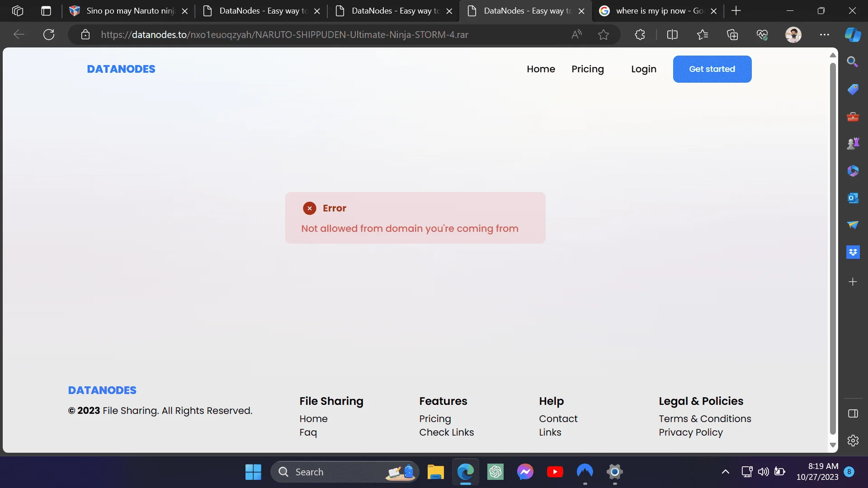
Task: Open the Favorites list icon
Action: 702,34
